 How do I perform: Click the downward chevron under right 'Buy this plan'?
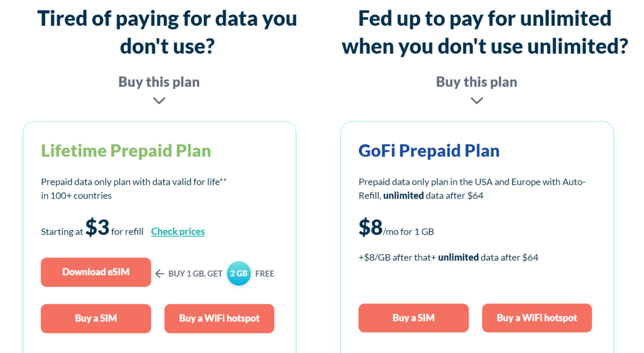click(477, 101)
